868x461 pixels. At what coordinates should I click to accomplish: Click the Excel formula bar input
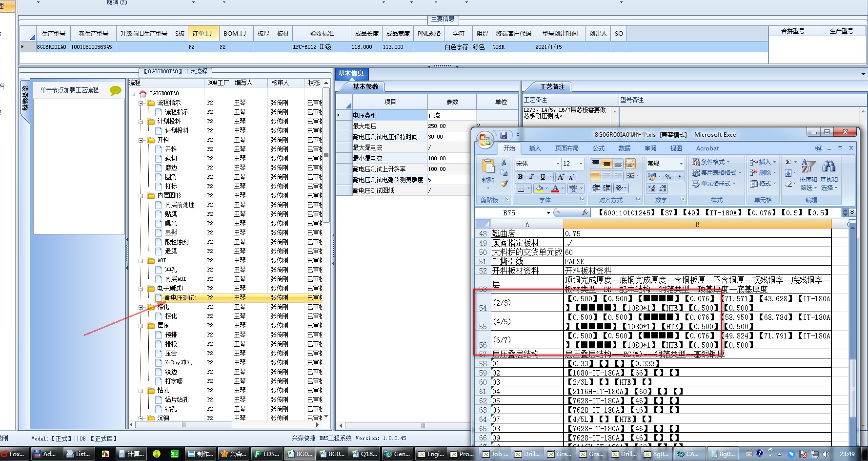[716, 212]
